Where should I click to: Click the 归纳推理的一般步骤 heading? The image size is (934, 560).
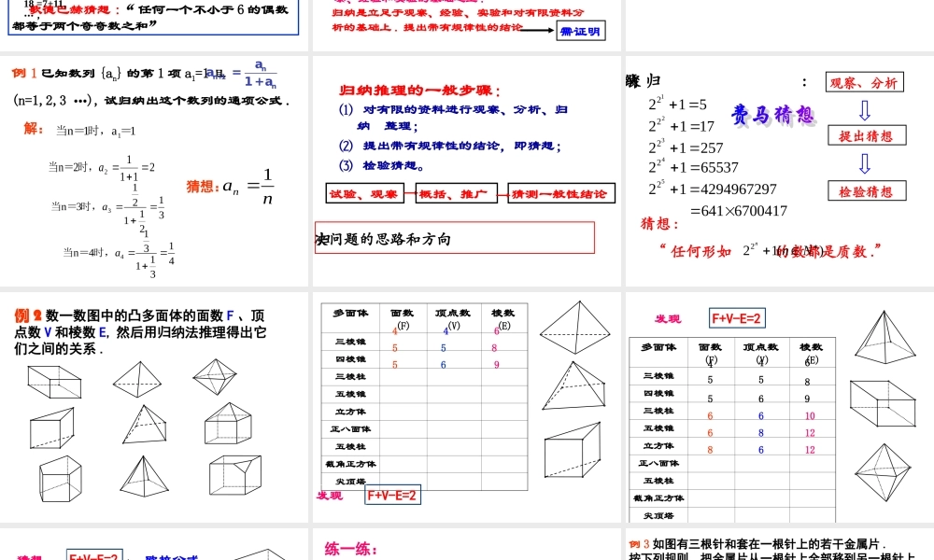pyautogui.click(x=420, y=91)
